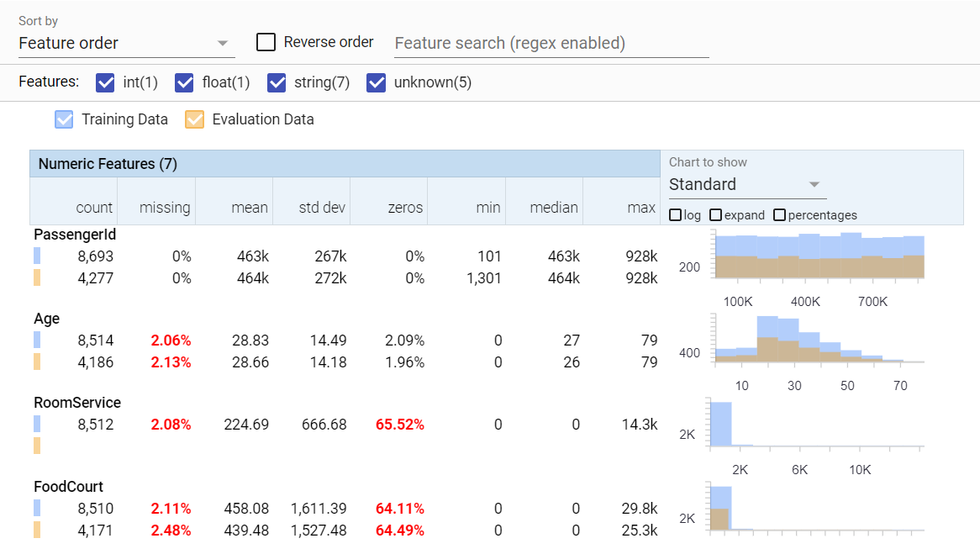Open the Chart to show dropdown

745,185
